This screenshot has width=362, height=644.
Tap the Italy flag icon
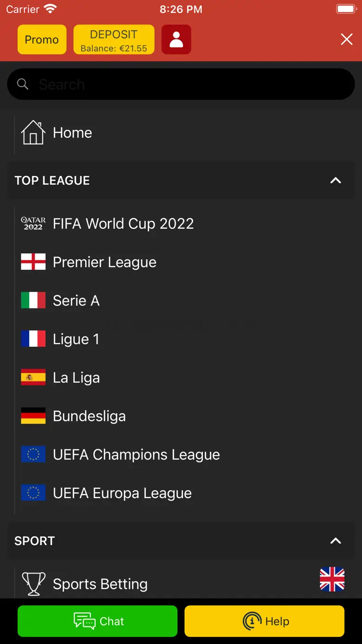33,300
